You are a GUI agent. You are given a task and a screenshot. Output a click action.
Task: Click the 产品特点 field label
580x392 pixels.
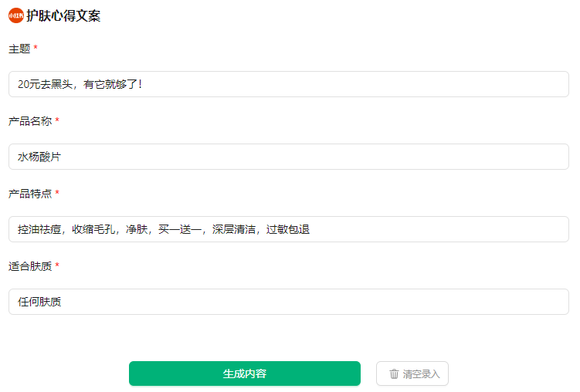[x=30, y=194]
